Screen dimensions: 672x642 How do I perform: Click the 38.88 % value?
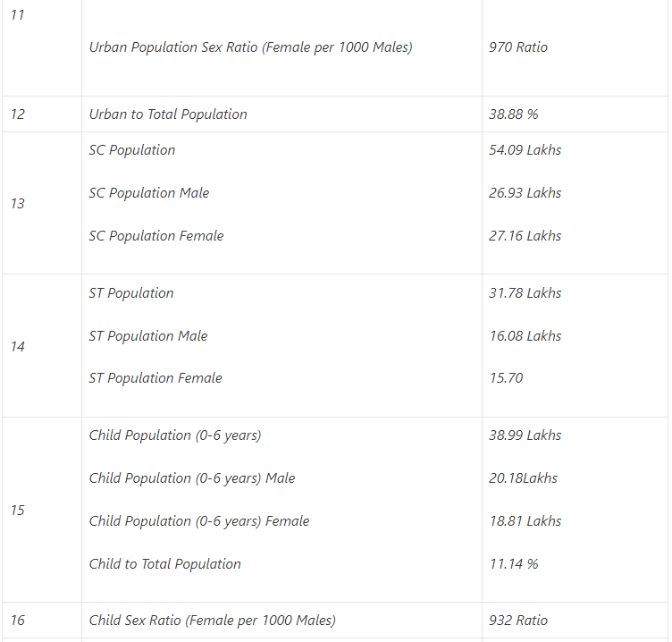(x=514, y=114)
